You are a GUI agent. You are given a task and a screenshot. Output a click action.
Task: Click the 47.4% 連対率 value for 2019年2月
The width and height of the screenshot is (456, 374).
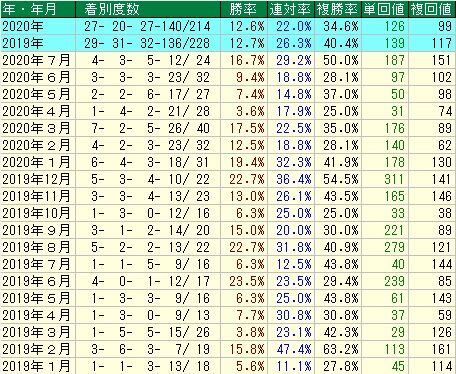294,349
